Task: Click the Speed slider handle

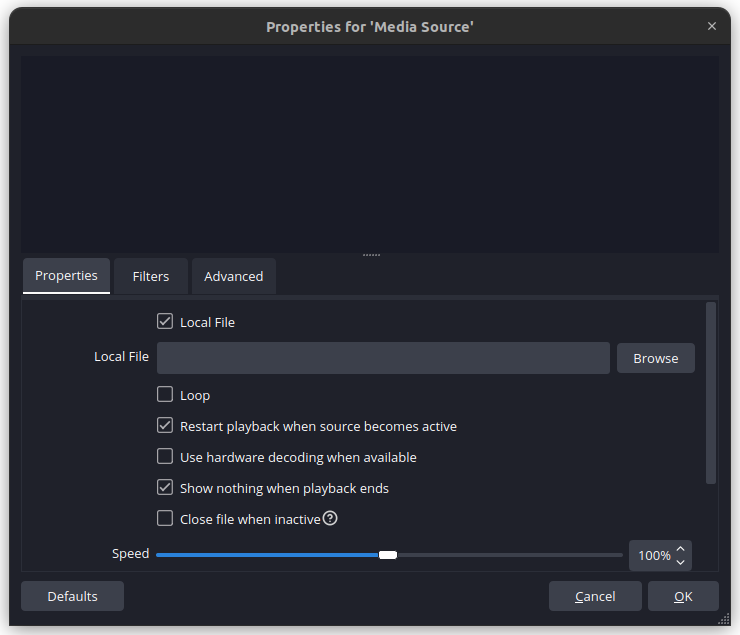Action: [x=388, y=555]
